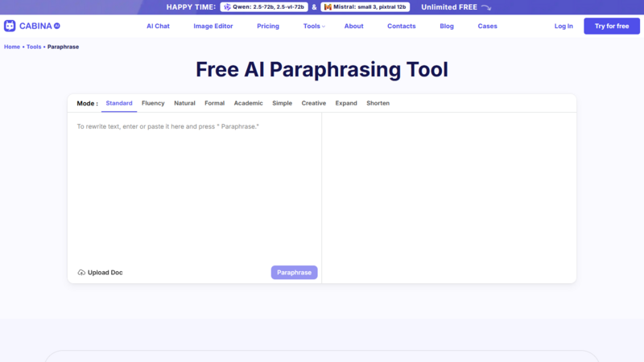Click the Paraphrase breadcrumb text
The width and height of the screenshot is (644, 362).
coord(64,47)
